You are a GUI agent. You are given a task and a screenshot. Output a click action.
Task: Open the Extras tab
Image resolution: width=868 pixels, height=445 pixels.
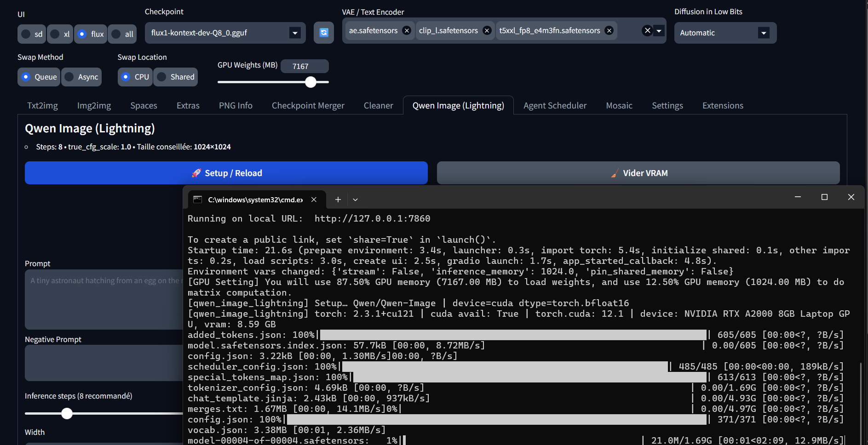(188, 105)
